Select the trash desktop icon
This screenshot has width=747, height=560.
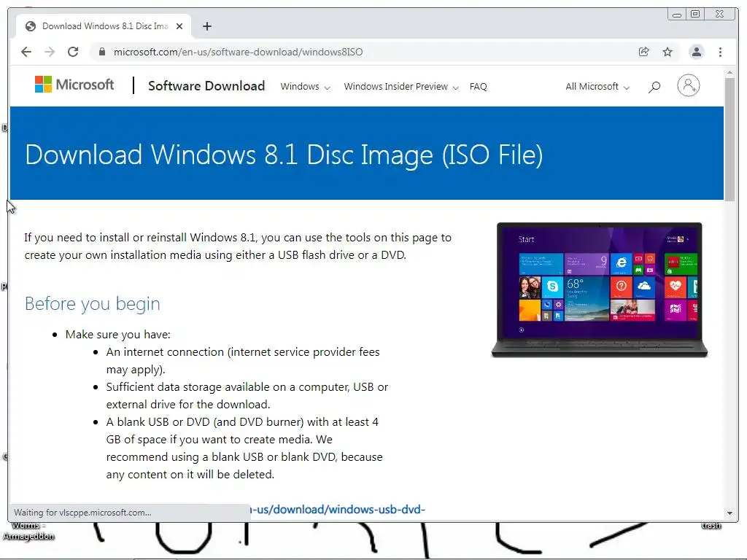coord(711,525)
